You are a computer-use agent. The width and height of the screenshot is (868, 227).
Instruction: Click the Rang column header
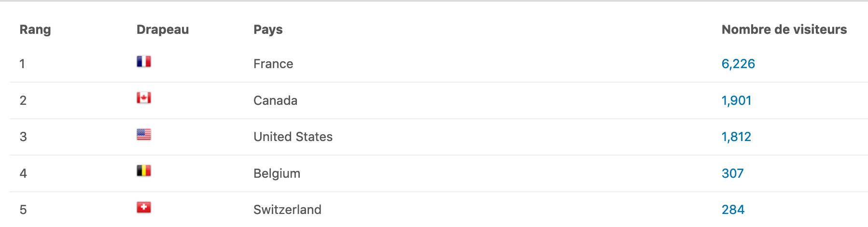click(35, 29)
